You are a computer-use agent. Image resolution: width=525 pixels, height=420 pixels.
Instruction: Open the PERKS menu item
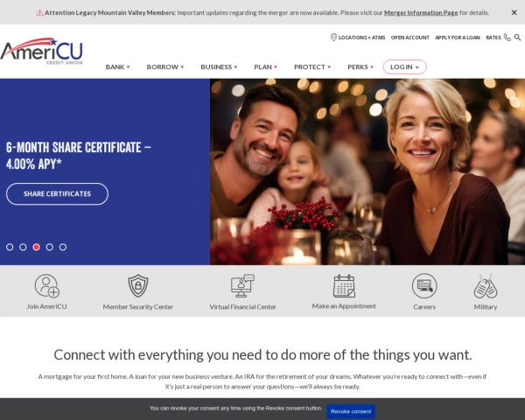click(x=360, y=67)
